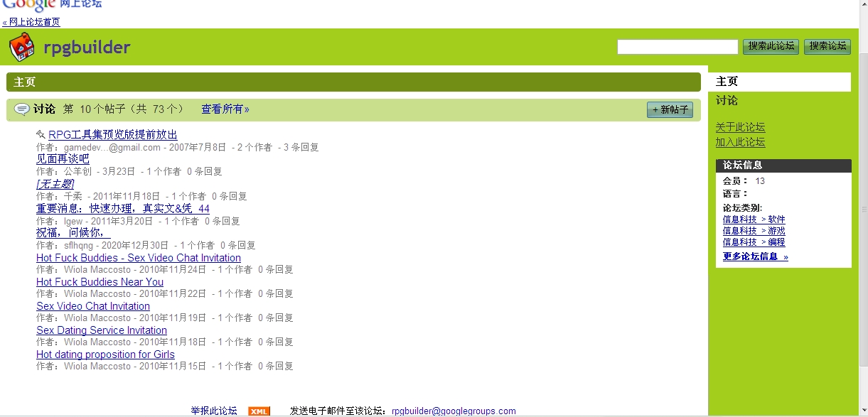Open Sex Video Chat Invitation post
This screenshot has width=868, height=417.
pos(93,306)
